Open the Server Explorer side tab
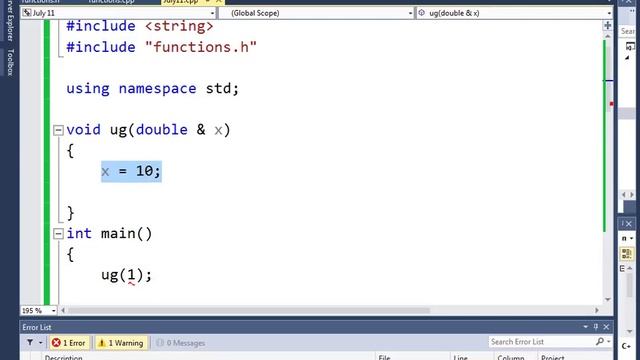The height and width of the screenshot is (360, 640). (10, 20)
